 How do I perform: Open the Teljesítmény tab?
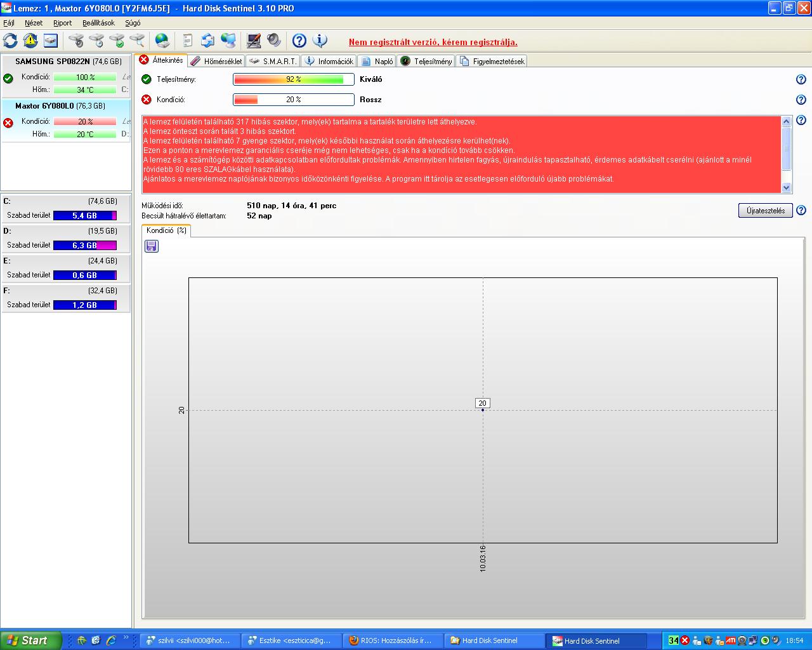(426, 62)
